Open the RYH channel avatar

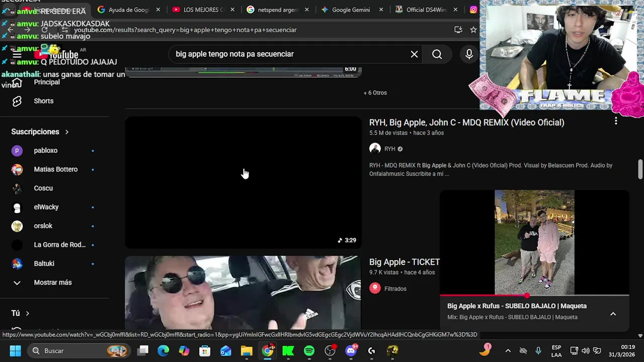click(x=375, y=149)
